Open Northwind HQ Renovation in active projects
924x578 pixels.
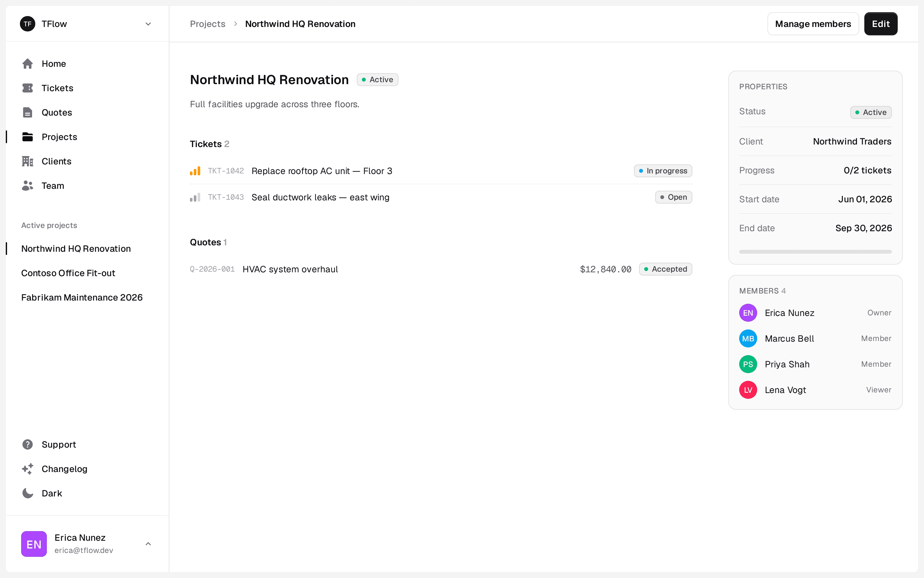pos(87,249)
